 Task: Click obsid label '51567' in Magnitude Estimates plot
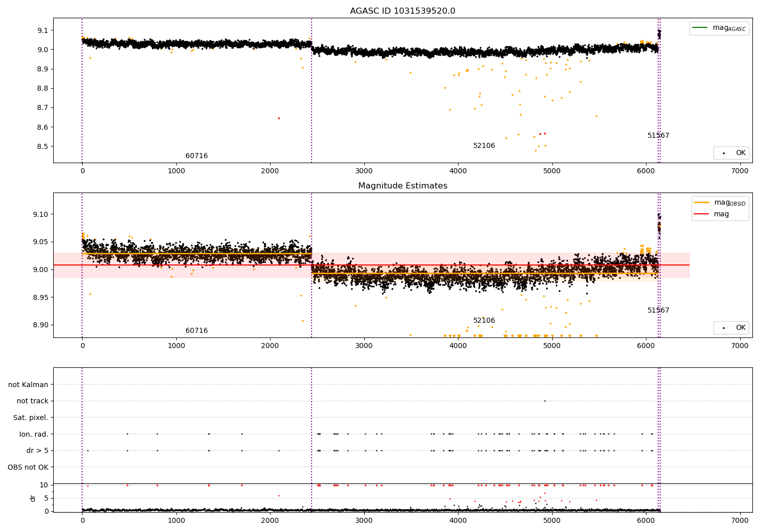click(658, 311)
